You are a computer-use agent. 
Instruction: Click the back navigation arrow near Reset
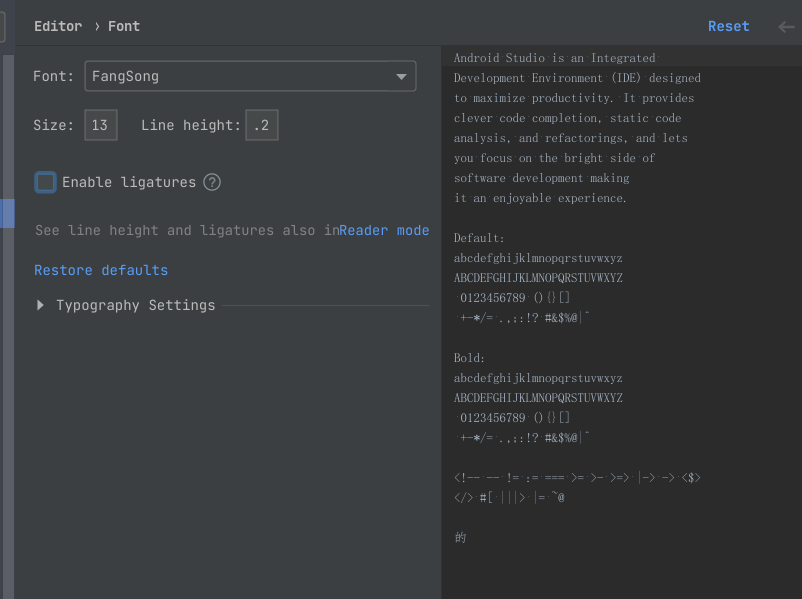tap(786, 27)
